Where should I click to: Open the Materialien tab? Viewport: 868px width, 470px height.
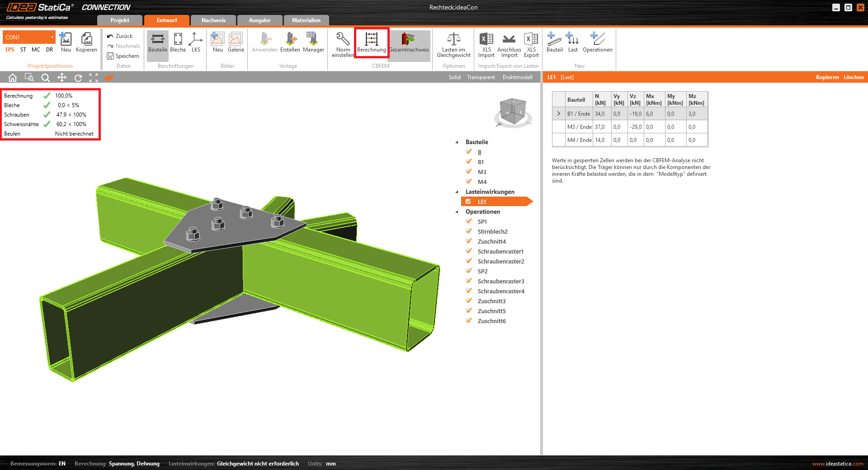coord(306,20)
